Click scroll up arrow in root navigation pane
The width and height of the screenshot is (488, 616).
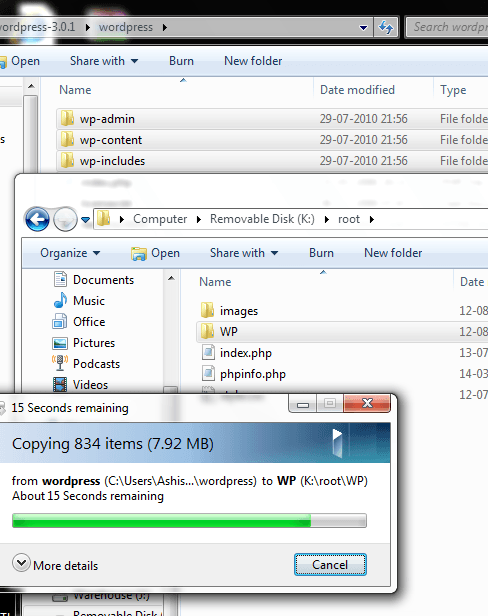(171, 278)
